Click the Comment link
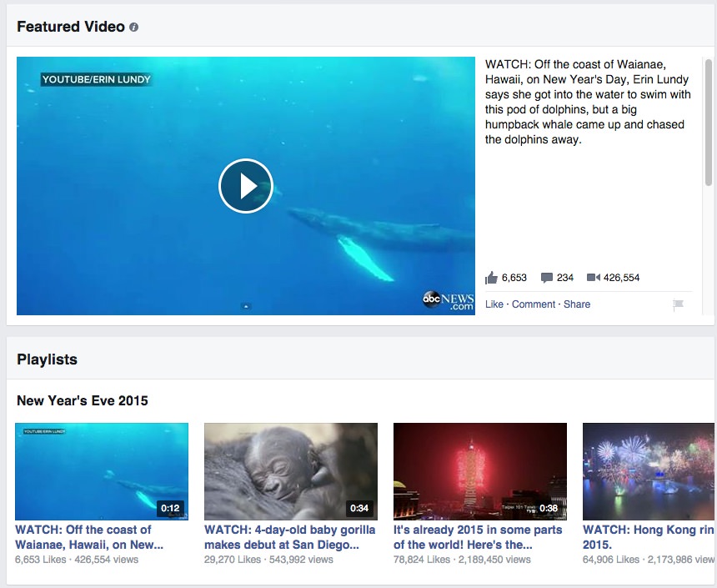The image size is (717, 588). click(x=534, y=304)
